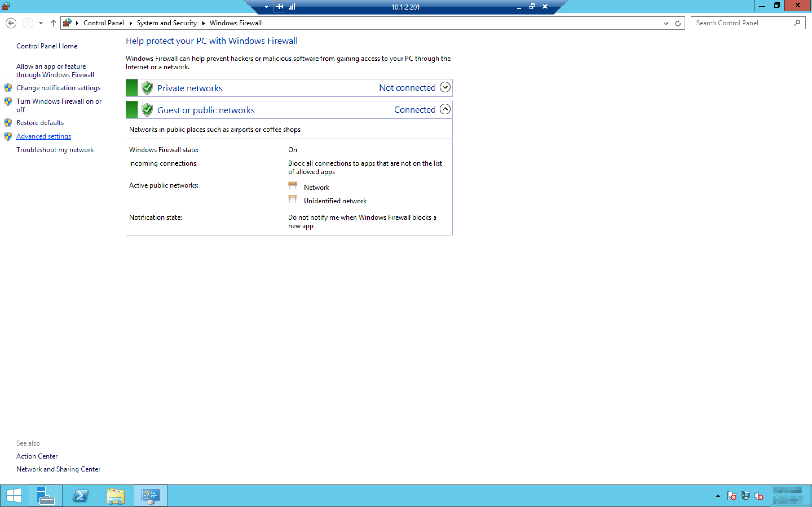812x507 pixels.
Task: Open Server Manager taskbar icon
Action: 45,496
